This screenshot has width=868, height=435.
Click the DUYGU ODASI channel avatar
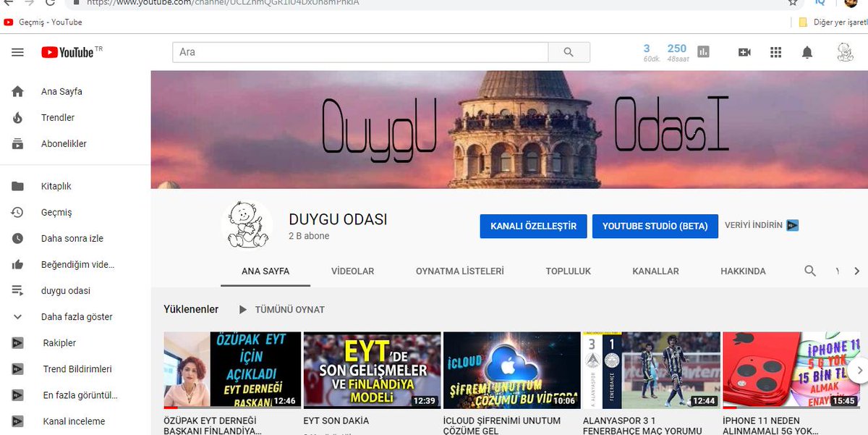point(247,225)
